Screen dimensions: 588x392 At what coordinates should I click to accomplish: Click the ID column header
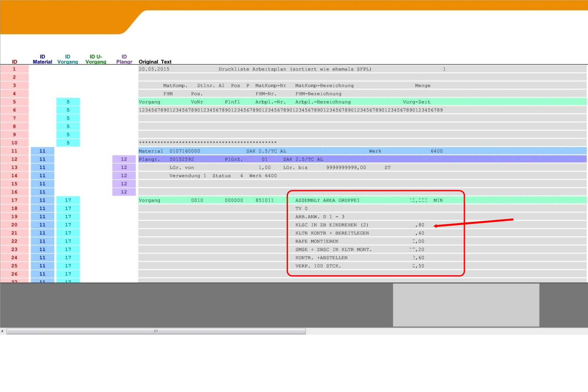[x=14, y=62]
